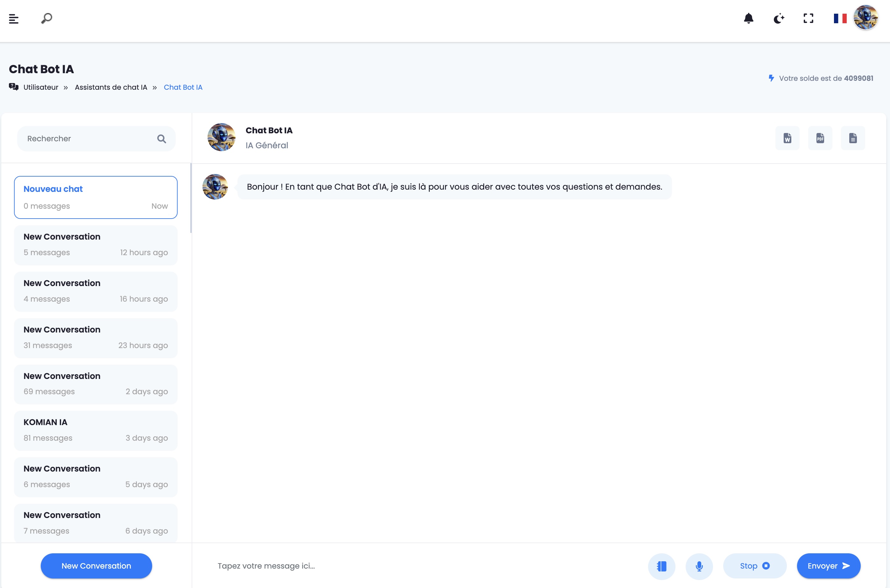Go to Utilisateur breadcrumb

[41, 87]
